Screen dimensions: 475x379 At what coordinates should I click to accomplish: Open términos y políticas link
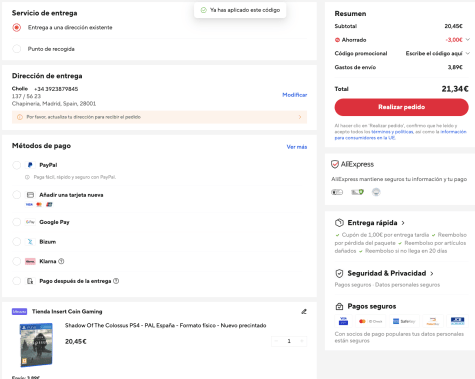click(x=392, y=132)
